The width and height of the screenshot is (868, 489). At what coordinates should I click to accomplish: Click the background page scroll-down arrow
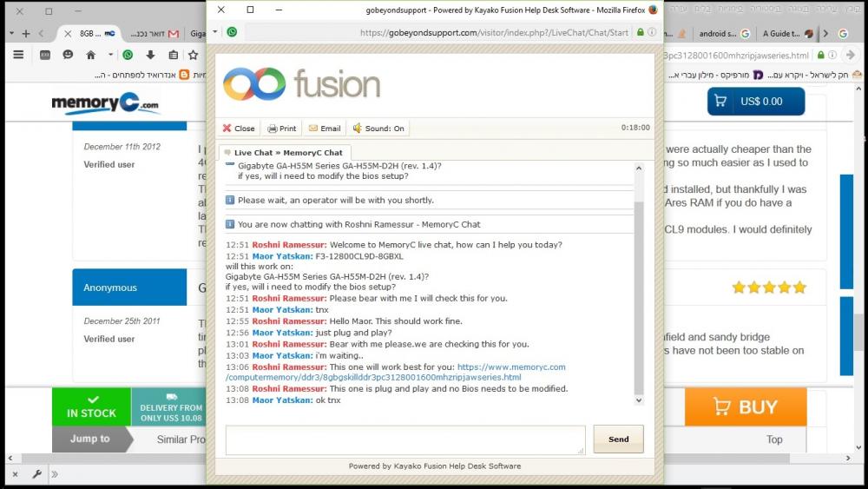(x=858, y=447)
